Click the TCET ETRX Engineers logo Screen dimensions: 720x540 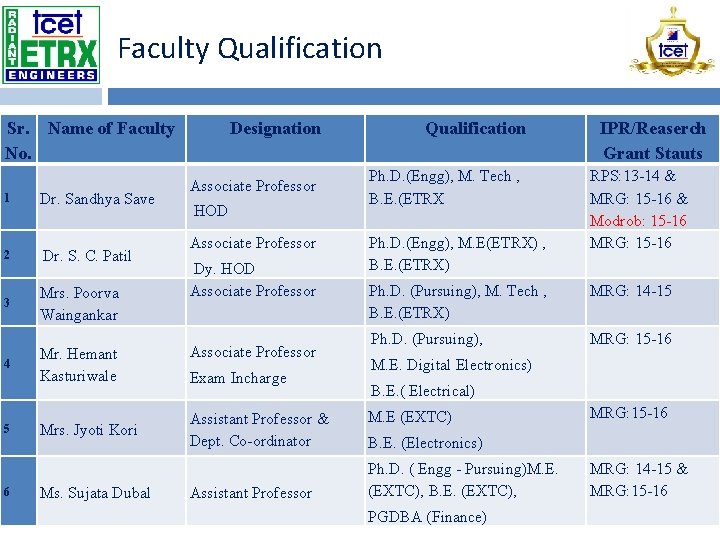52,44
